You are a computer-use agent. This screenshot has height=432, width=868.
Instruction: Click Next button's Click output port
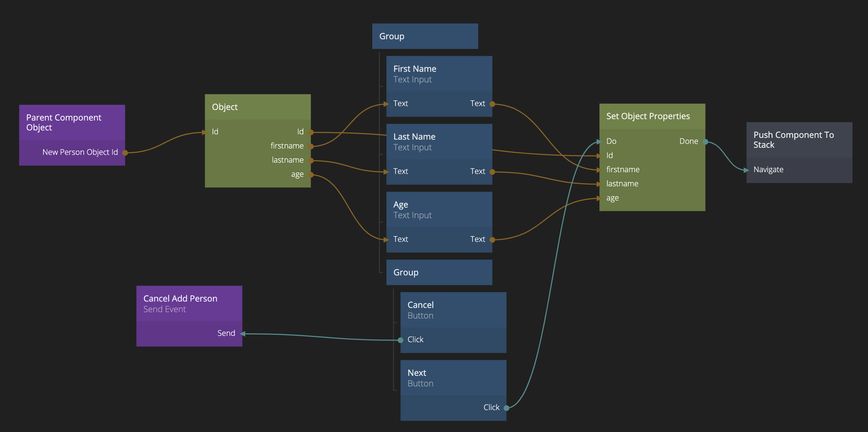click(506, 408)
